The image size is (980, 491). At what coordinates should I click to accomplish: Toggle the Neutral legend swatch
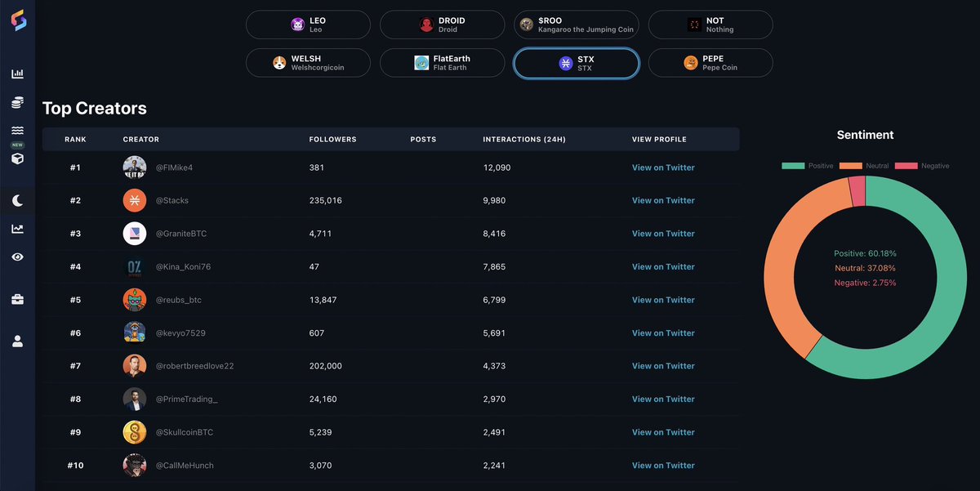tap(850, 166)
